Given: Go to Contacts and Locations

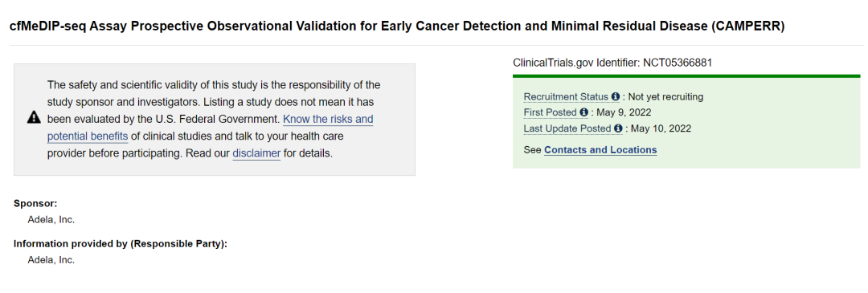Looking at the screenshot, I should click(x=600, y=150).
